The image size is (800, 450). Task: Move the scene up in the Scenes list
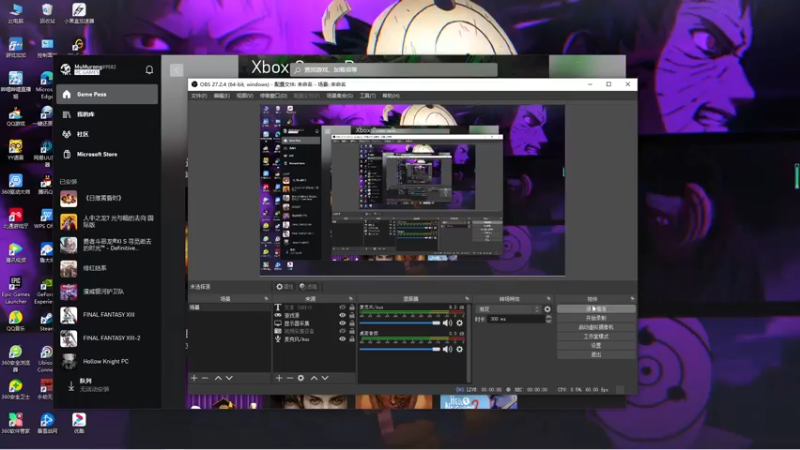(x=218, y=378)
